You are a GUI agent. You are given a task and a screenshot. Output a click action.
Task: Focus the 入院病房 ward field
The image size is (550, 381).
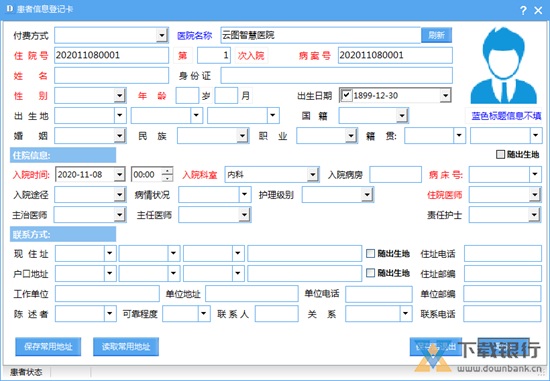tap(395, 174)
